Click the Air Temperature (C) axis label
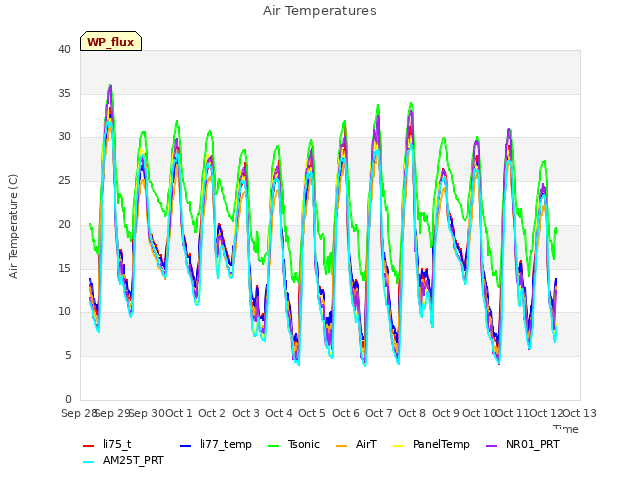The image size is (640, 480). [13, 227]
